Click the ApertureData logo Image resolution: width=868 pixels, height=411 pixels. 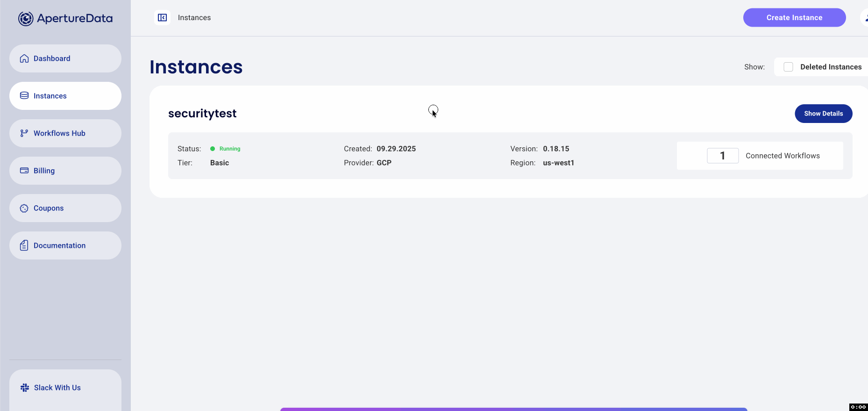65,19
